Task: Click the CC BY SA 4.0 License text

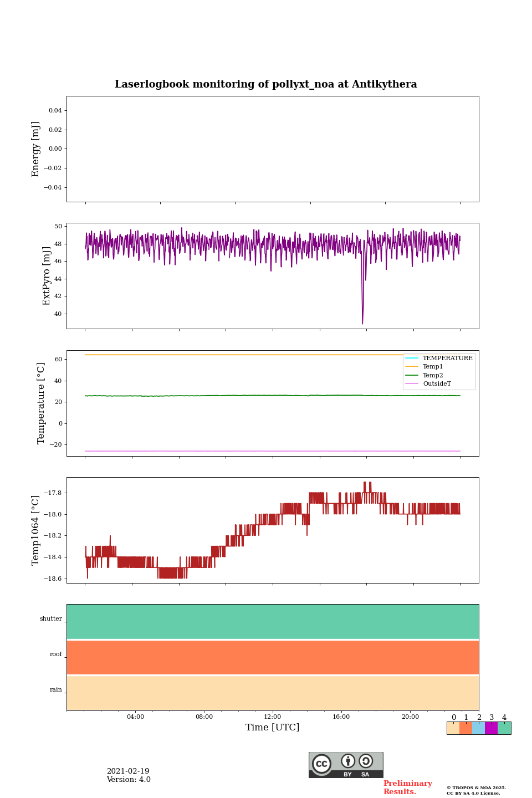Action: (473, 793)
